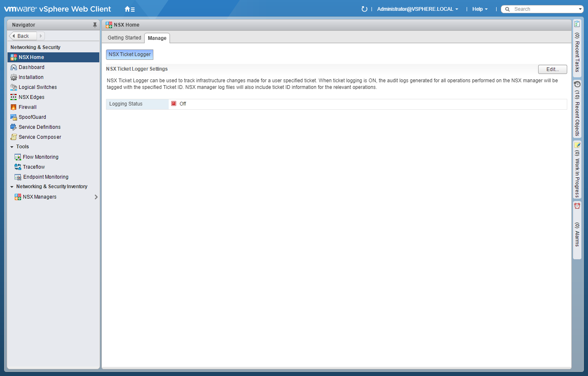The image size is (588, 376).
Task: Collapse Networking & Security Inventory section
Action: tap(12, 187)
